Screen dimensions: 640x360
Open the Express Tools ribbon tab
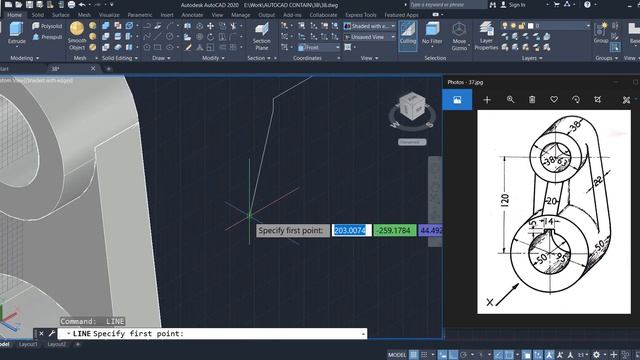click(360, 15)
